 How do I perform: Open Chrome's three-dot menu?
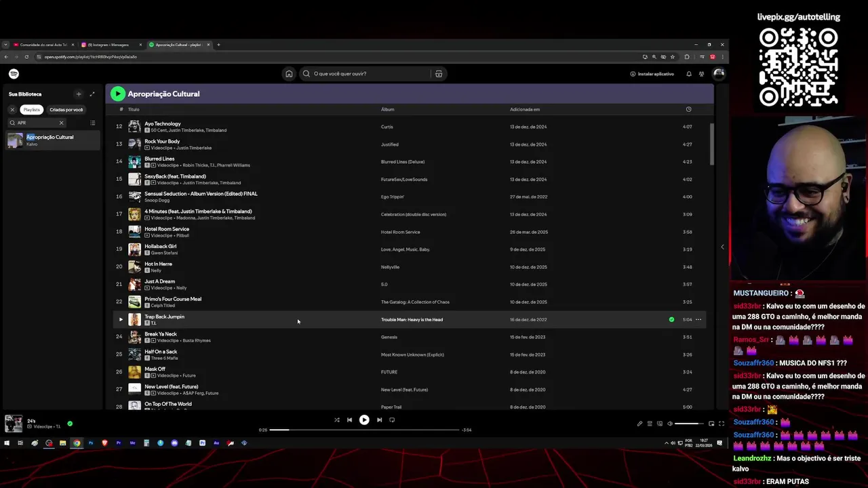pyautogui.click(x=722, y=57)
